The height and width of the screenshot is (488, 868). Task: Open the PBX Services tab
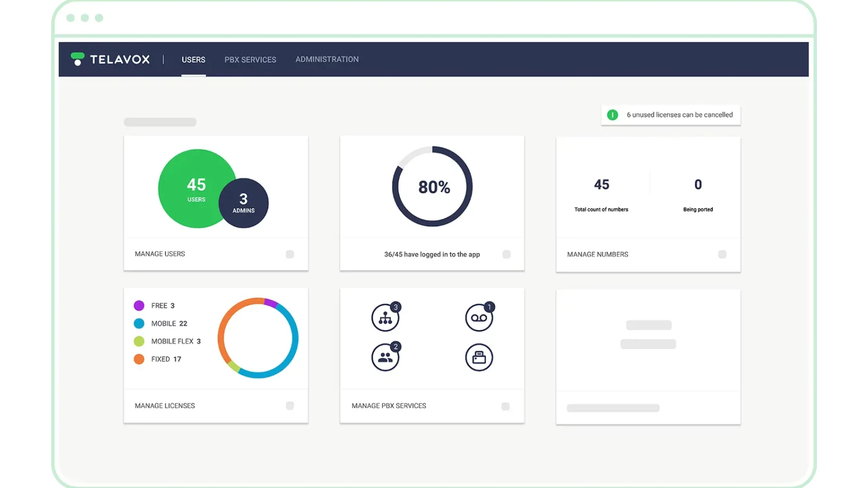[250, 60]
